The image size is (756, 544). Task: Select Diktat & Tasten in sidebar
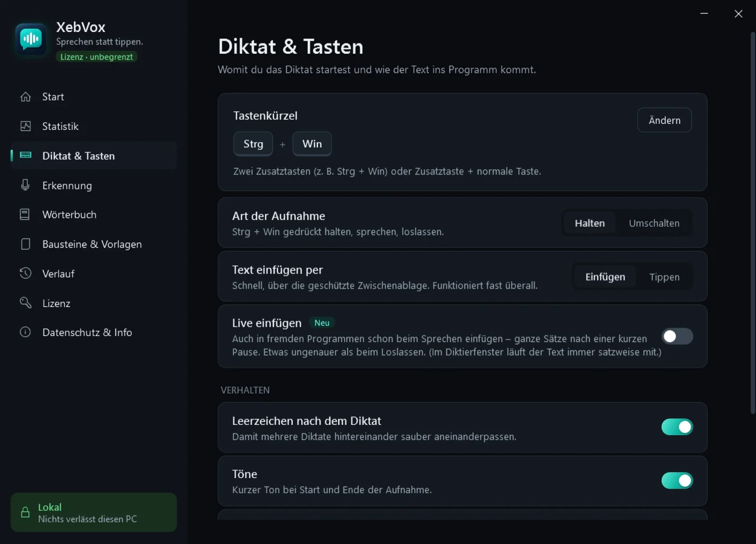tap(94, 156)
